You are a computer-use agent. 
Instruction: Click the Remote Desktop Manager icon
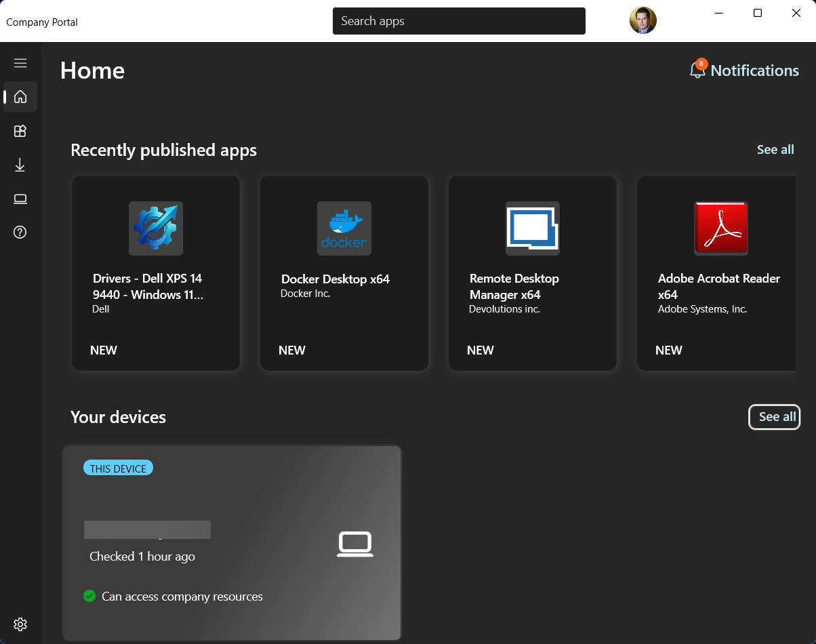click(x=533, y=228)
